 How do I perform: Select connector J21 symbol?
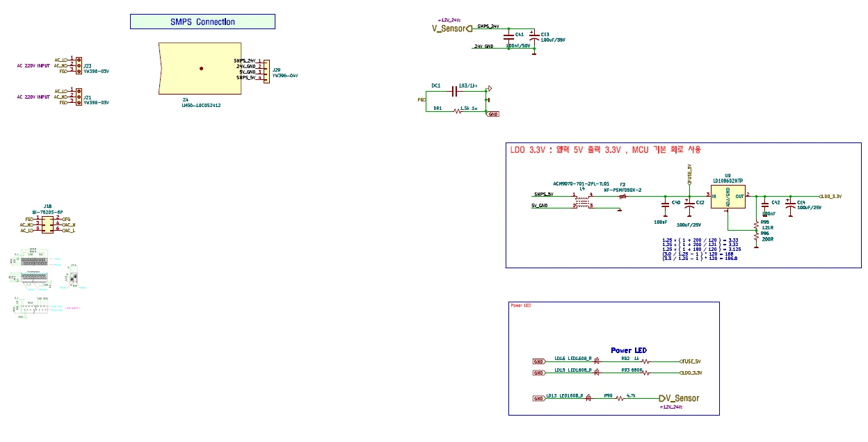coord(79,97)
